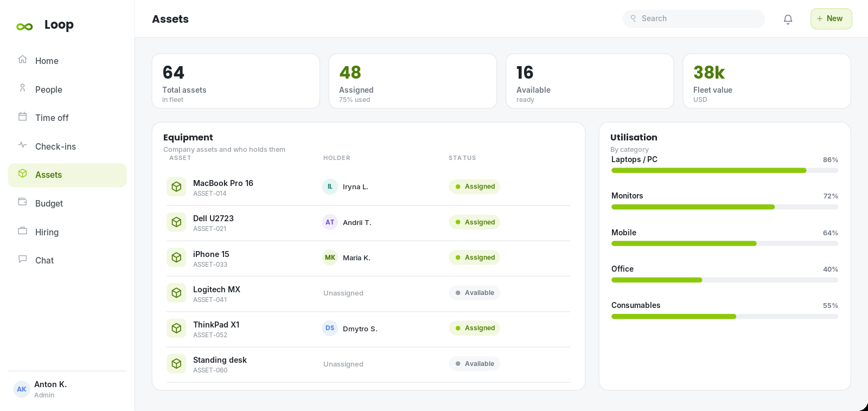Image resolution: width=868 pixels, height=411 pixels.
Task: Click the New button
Action: pos(831,19)
